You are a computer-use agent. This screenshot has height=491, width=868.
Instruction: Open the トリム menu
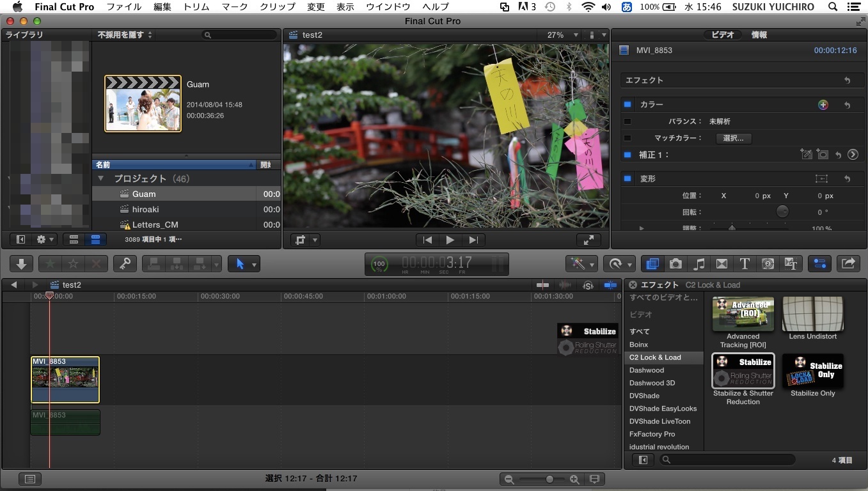(196, 6)
